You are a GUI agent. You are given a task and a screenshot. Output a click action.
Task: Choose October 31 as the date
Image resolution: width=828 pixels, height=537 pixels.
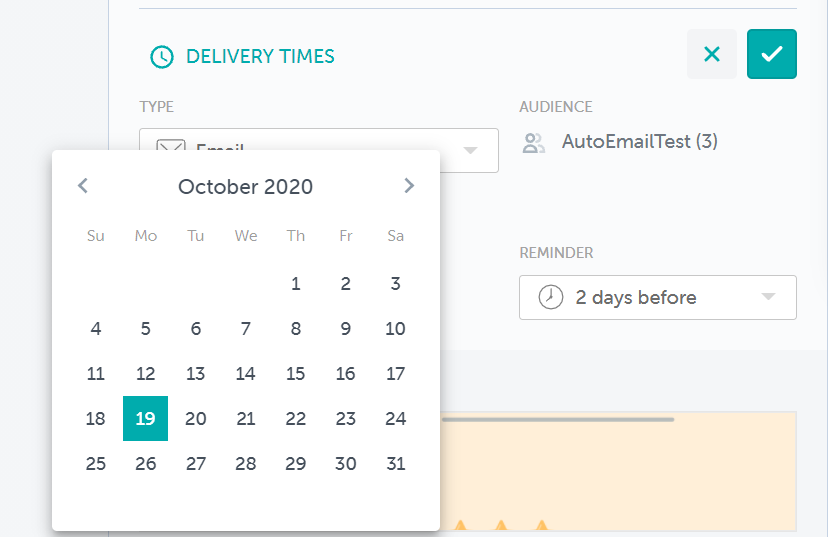(x=396, y=464)
